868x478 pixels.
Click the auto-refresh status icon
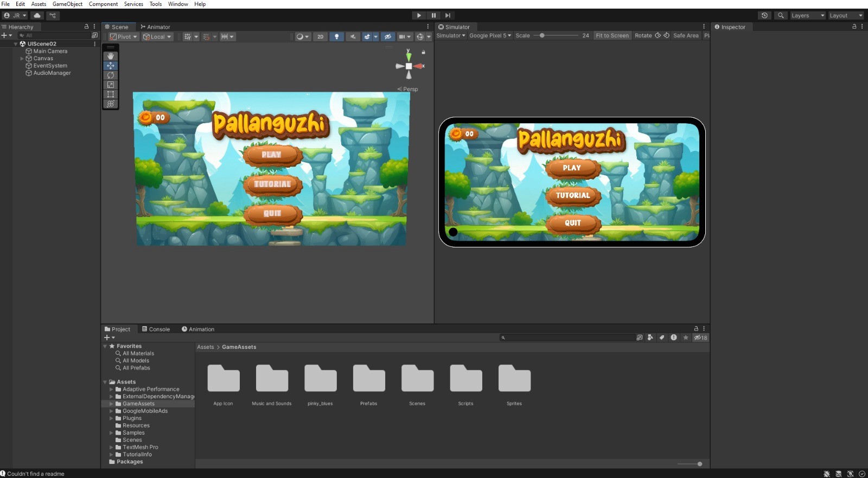[x=851, y=474]
